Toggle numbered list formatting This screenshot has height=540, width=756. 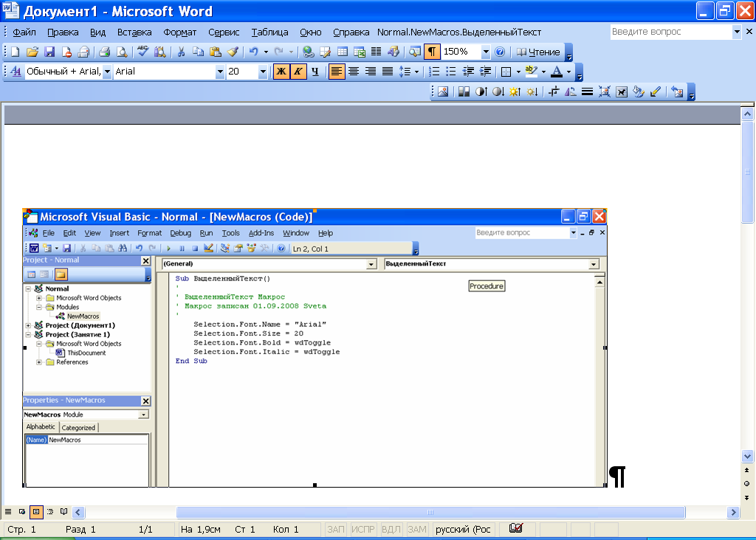434,72
